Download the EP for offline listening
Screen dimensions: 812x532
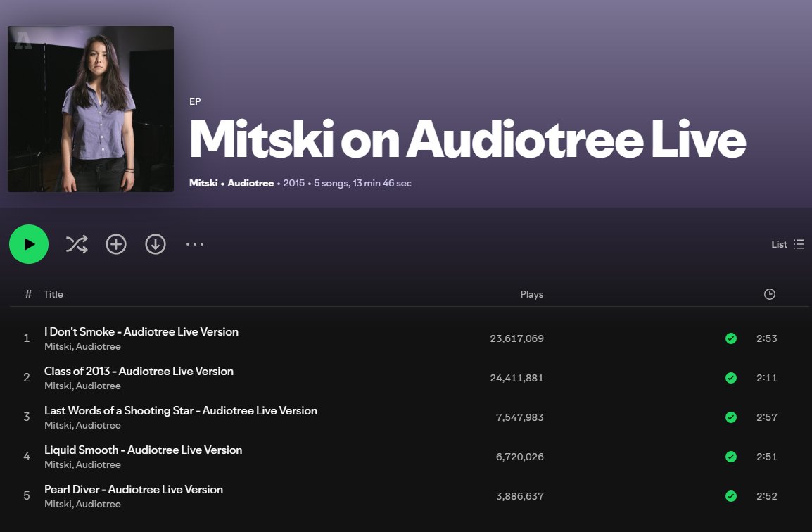point(156,244)
